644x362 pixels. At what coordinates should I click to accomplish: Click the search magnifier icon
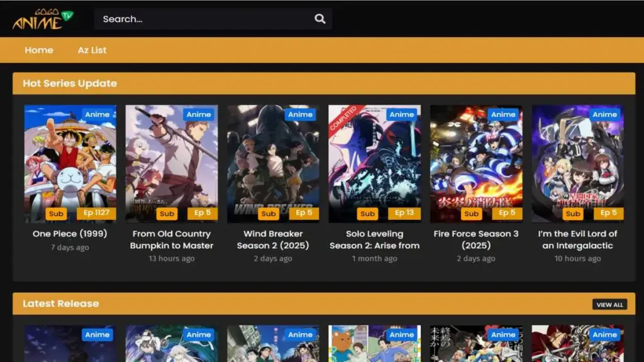[319, 19]
